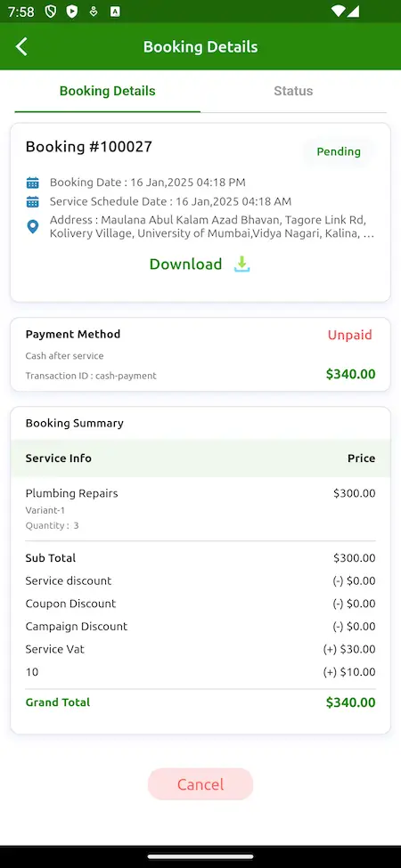Tap the play protect icon in status bar

point(72,12)
